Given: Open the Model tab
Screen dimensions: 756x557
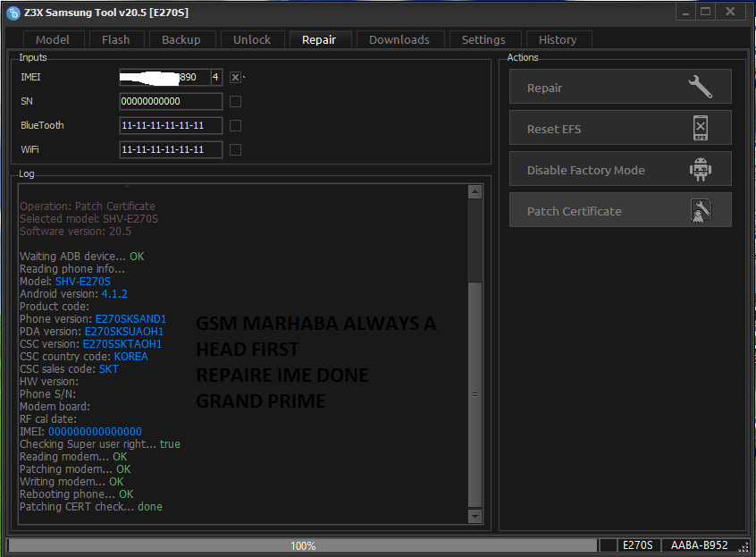Looking at the screenshot, I should pyautogui.click(x=53, y=39).
